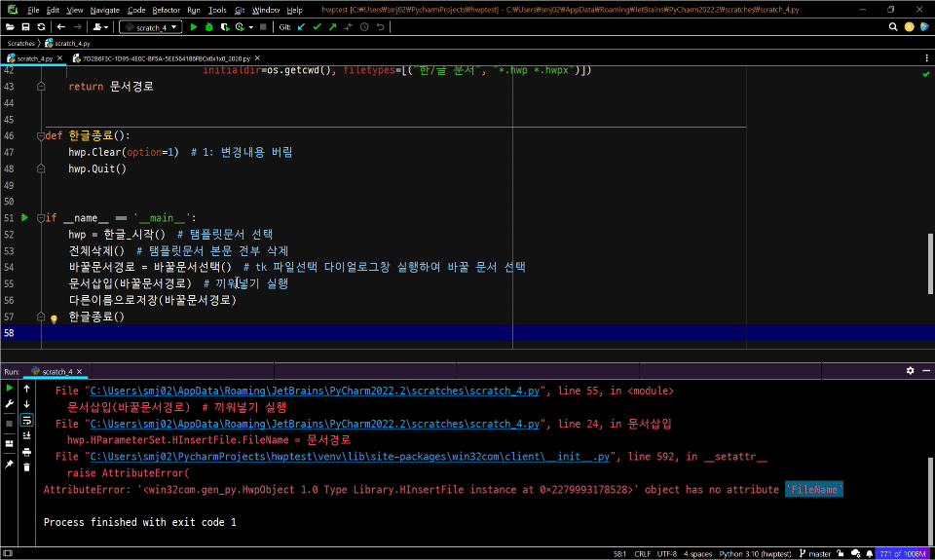Click the editor vertical scrollbar thumb
Image resolution: width=935 pixels, height=560 pixels.
click(930, 264)
